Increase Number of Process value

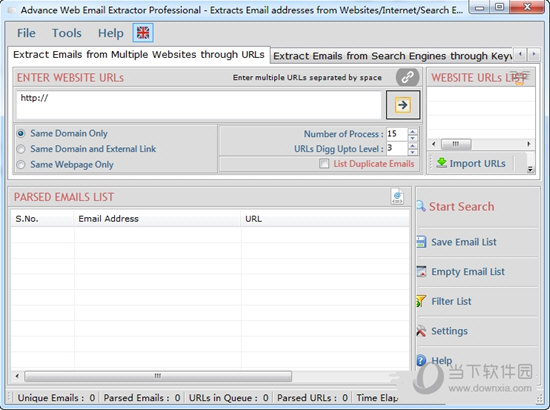[x=412, y=131]
